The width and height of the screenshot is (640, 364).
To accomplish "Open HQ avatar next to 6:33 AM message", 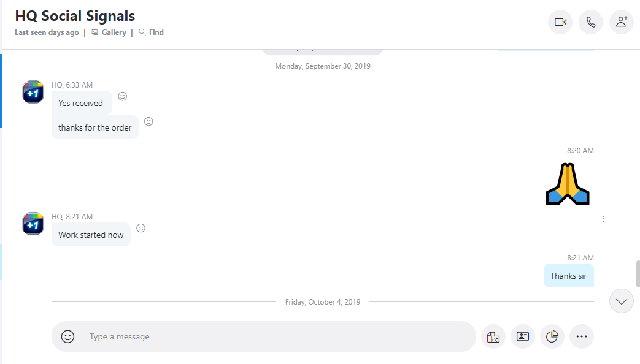I will point(33,92).
